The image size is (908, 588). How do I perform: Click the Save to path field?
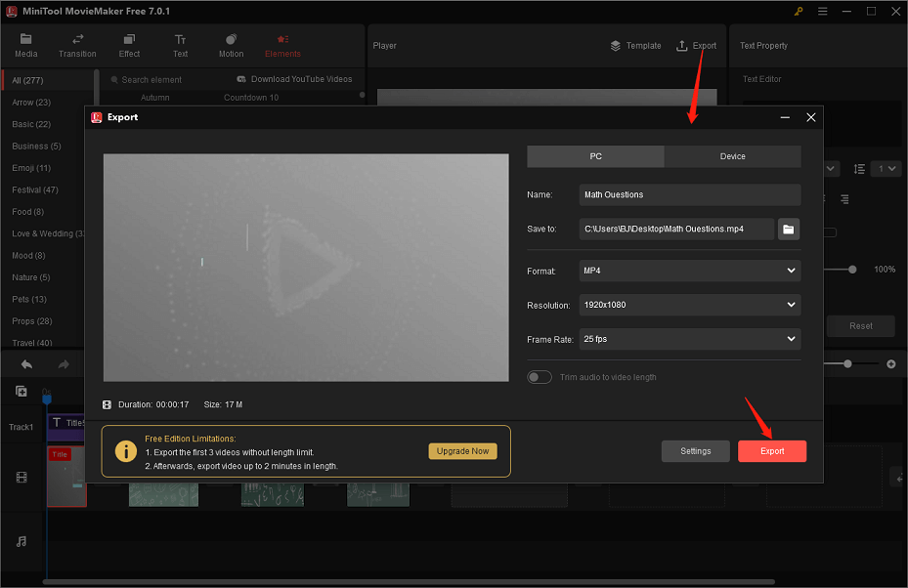(676, 230)
